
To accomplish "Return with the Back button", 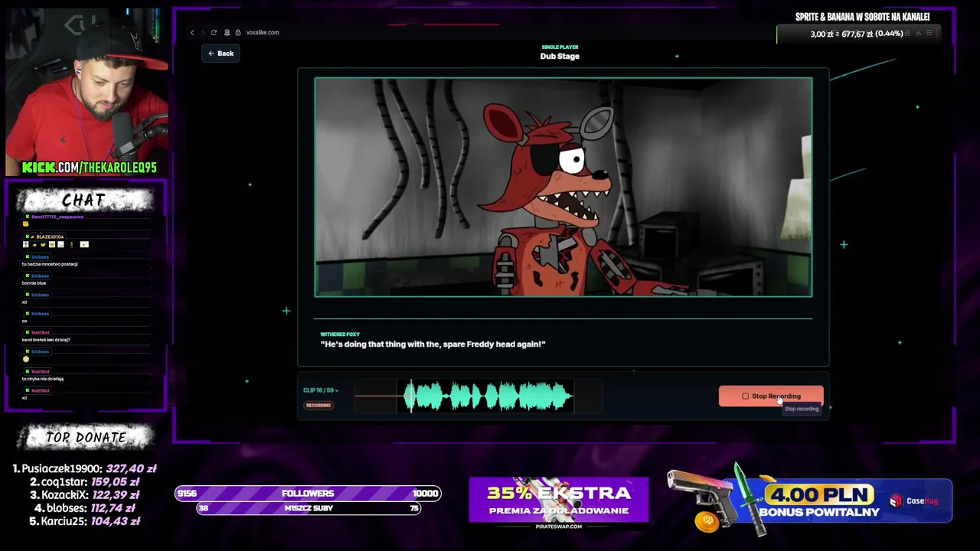I will click(x=220, y=54).
